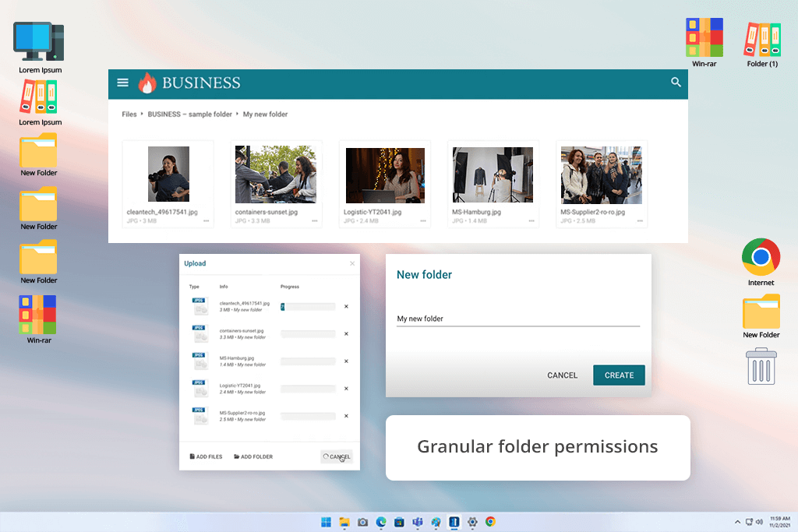Select the Win-rar icon beside Folder (1)
This screenshot has width=798, height=532.
[704, 43]
